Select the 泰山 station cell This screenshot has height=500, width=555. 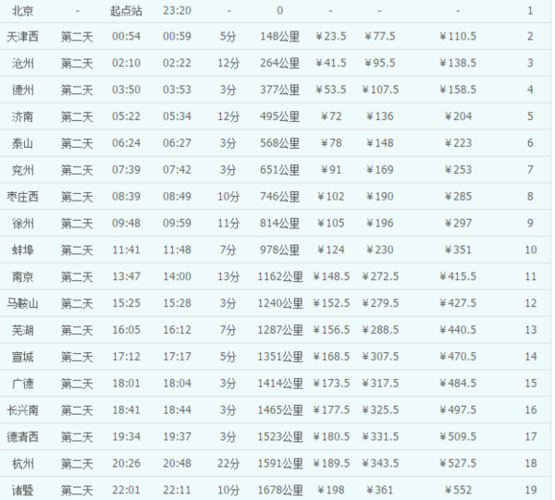[x=23, y=143]
